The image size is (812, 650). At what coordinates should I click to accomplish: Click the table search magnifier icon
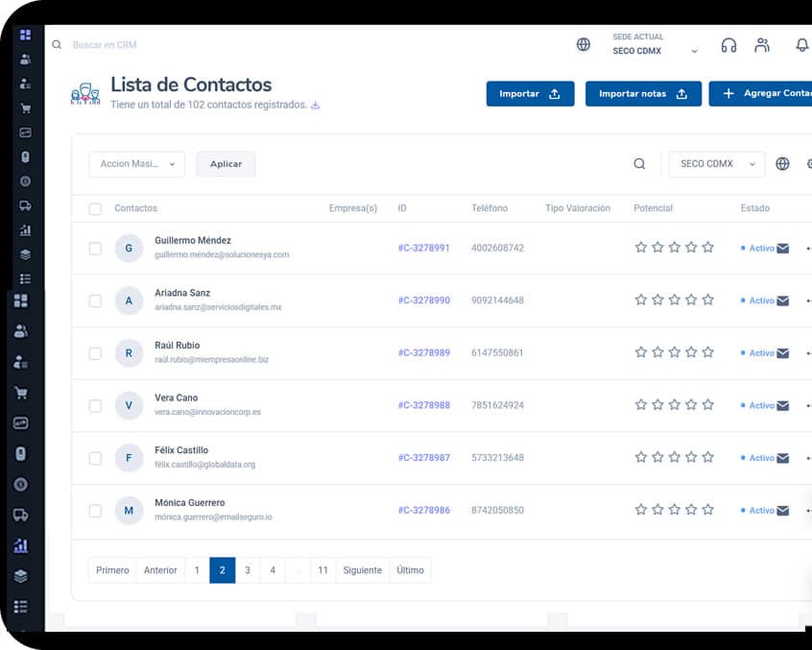tap(639, 164)
